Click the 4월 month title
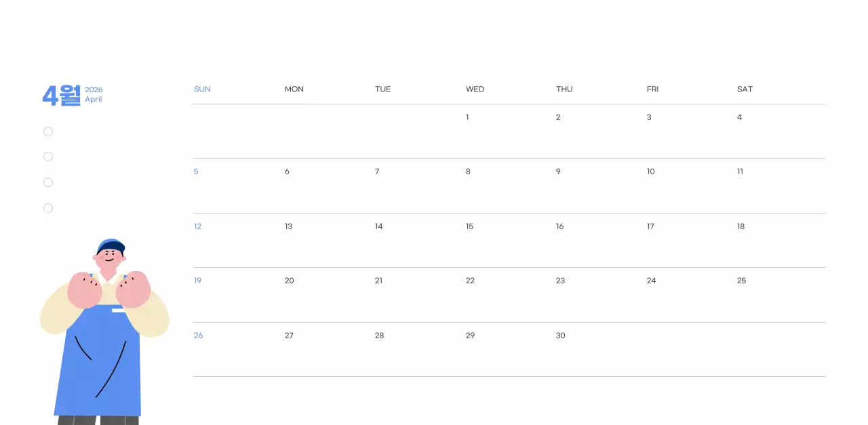 (x=61, y=96)
